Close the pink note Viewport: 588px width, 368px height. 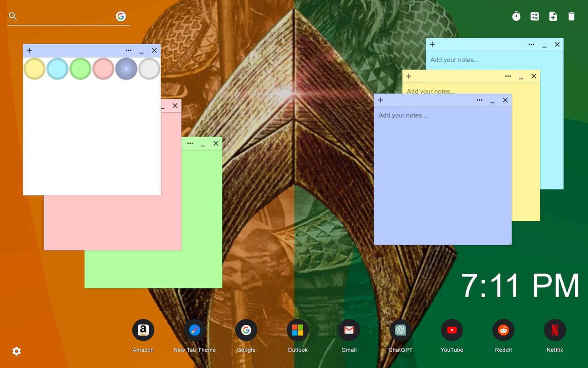pos(175,106)
